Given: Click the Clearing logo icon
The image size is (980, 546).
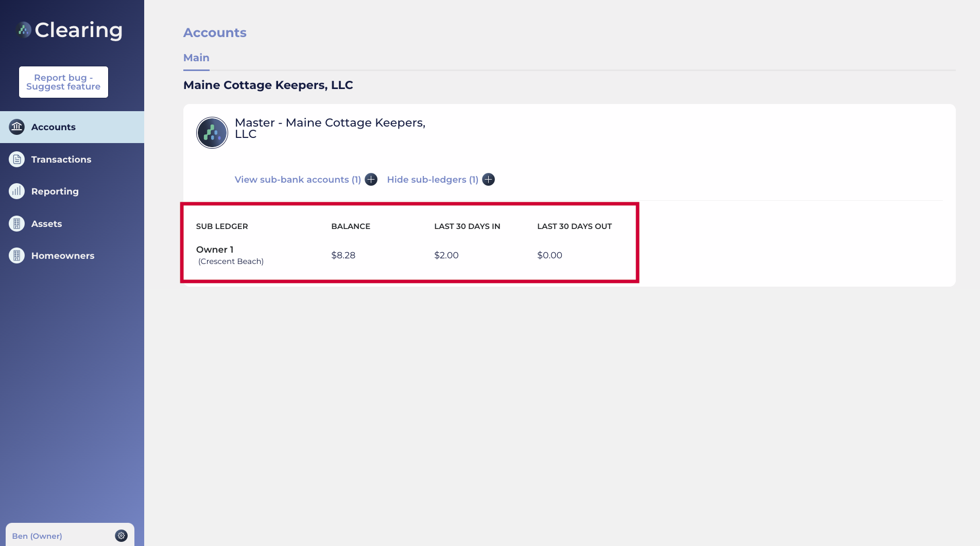Looking at the screenshot, I should click(x=23, y=30).
